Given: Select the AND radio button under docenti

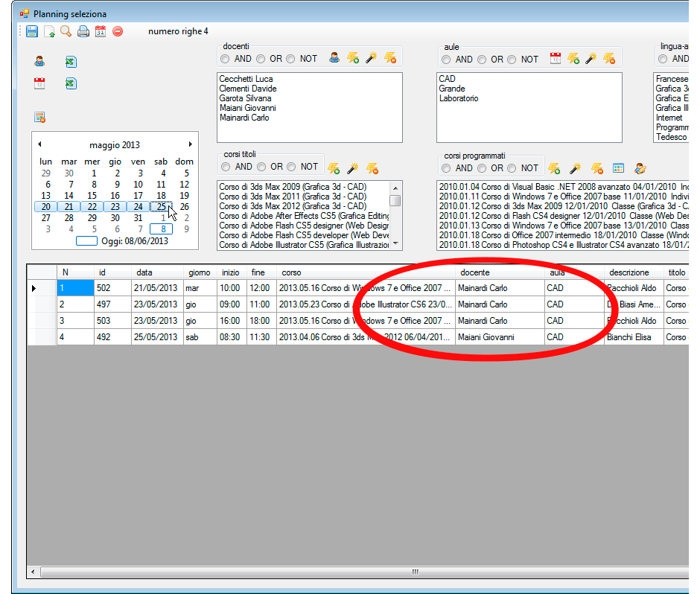Looking at the screenshot, I should click(x=225, y=59).
